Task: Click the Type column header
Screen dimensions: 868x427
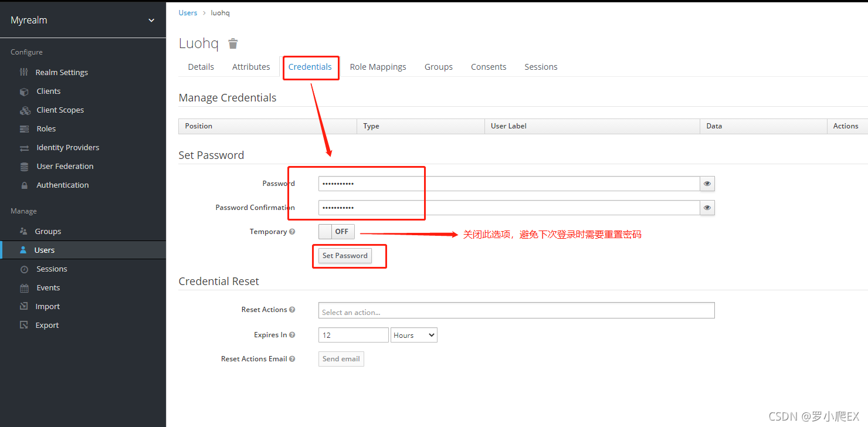Action: [421, 126]
